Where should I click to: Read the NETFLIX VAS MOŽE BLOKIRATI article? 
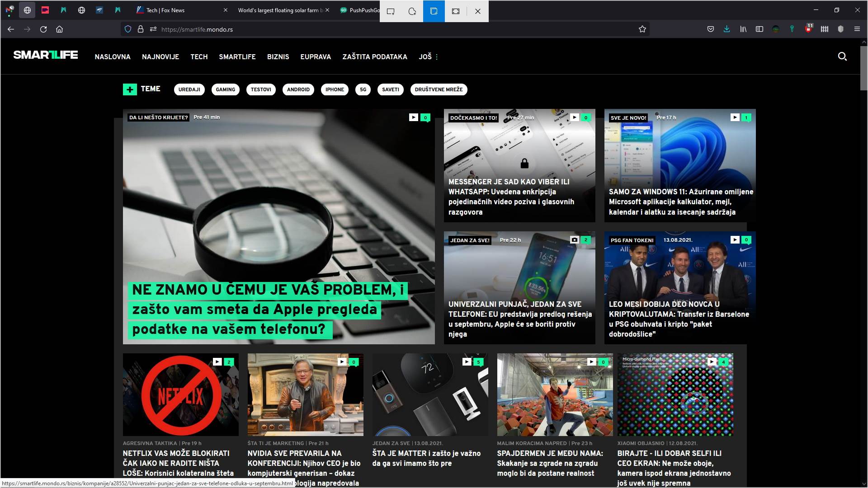pyautogui.click(x=176, y=463)
